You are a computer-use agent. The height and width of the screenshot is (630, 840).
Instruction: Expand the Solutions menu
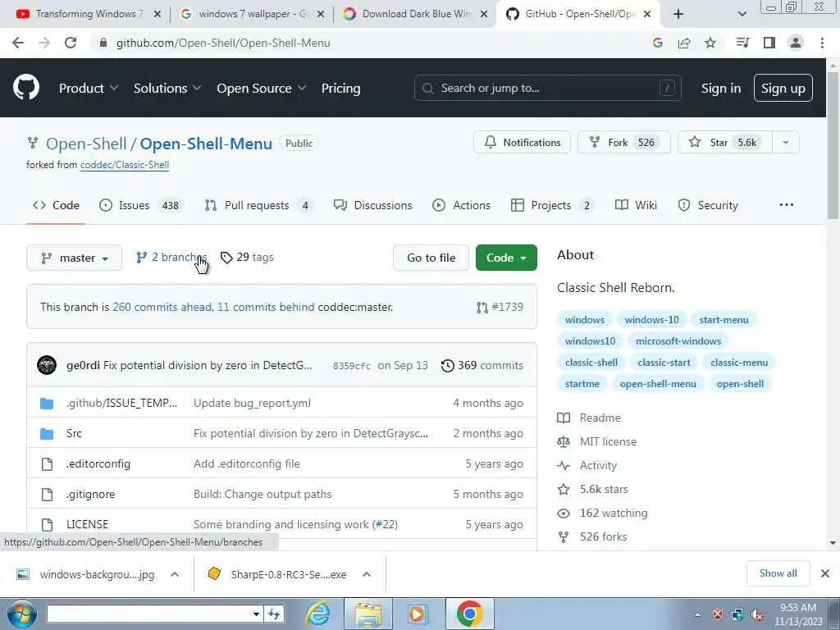167,88
